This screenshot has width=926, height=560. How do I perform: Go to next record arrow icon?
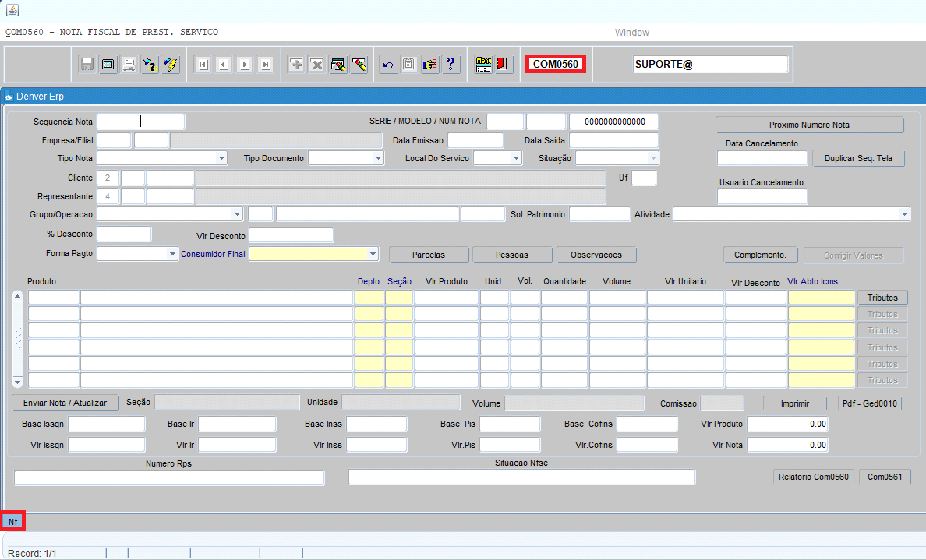point(245,64)
